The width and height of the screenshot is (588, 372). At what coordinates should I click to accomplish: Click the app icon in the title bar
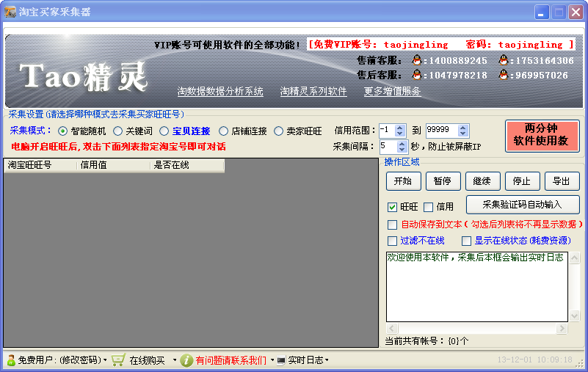pyautogui.click(x=10, y=12)
